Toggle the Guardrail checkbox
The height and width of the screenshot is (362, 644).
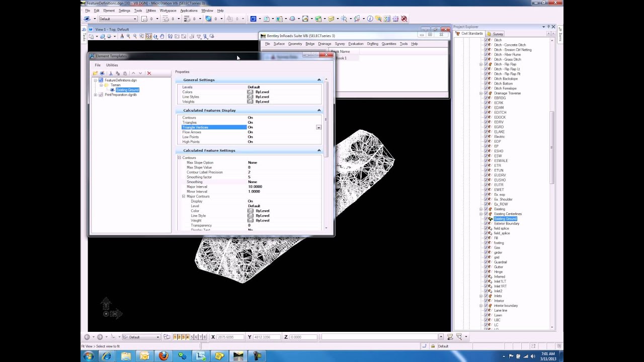pos(486,262)
